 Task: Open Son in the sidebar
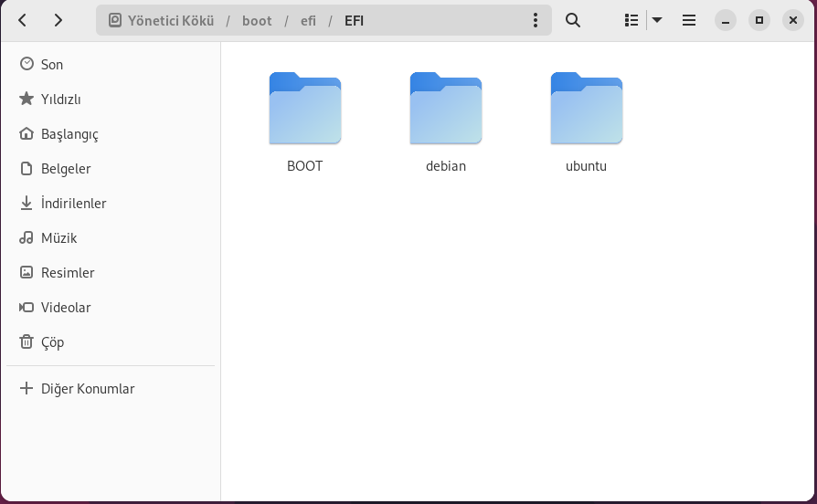click(x=111, y=64)
